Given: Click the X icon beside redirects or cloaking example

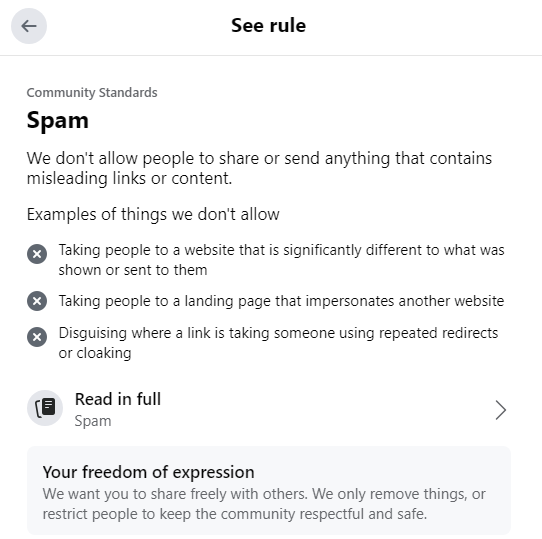Looking at the screenshot, I should pyautogui.click(x=37, y=337).
